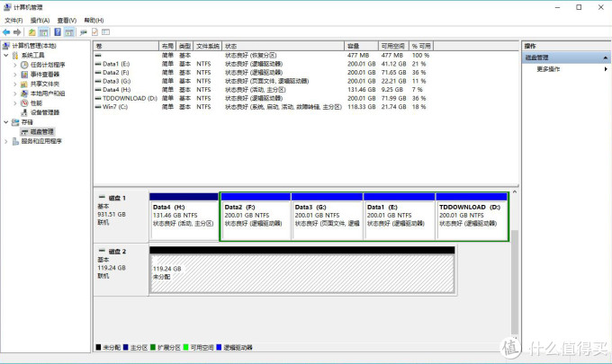This screenshot has width=612, height=364.
Task: Sort by the % 可用 column header
Action: coord(421,46)
